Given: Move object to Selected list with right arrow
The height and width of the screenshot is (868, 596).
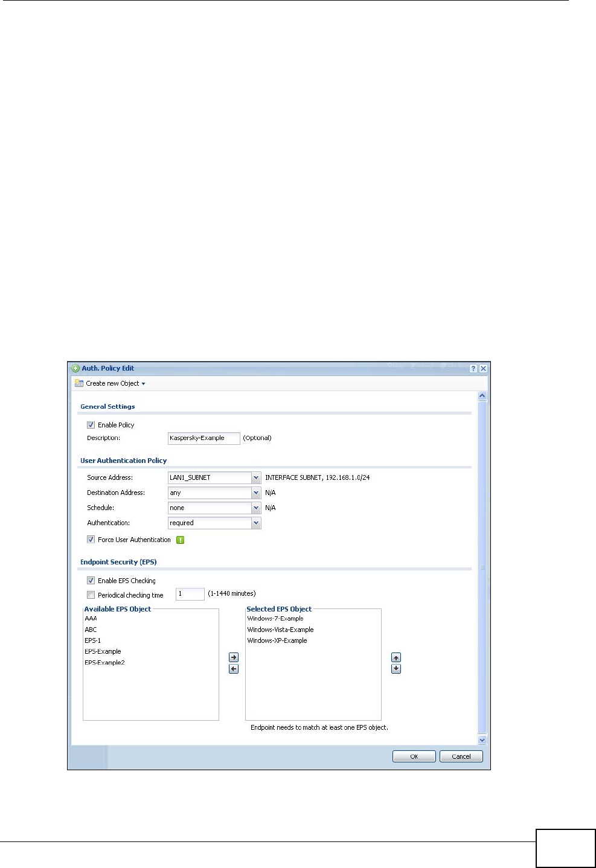Looking at the screenshot, I should pyautogui.click(x=234, y=657).
